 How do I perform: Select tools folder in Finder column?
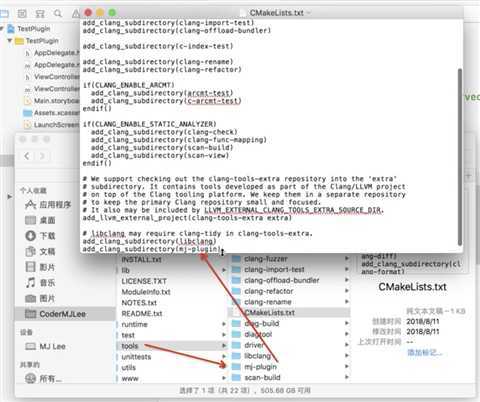pos(172,346)
